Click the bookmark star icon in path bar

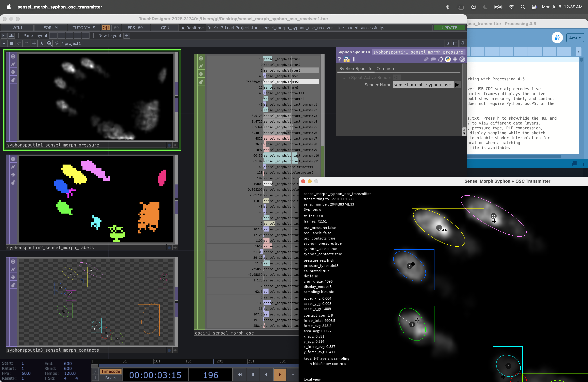pyautogui.click(x=41, y=43)
